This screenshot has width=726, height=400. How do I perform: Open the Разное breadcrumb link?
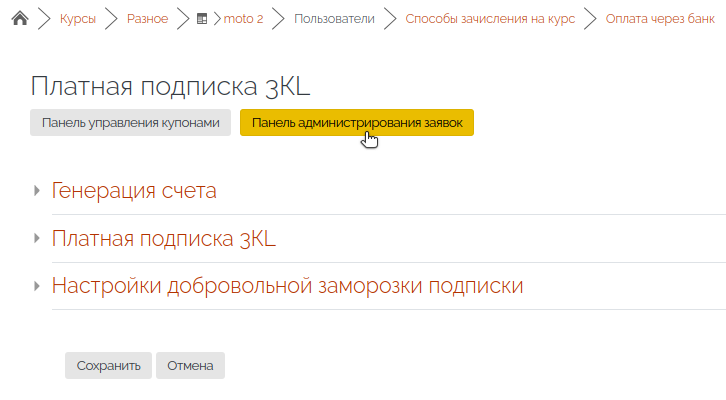[x=147, y=19]
